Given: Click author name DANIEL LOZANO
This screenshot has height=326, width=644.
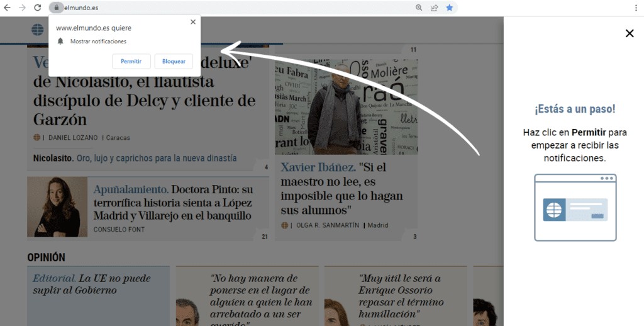Looking at the screenshot, I should tap(73, 138).
